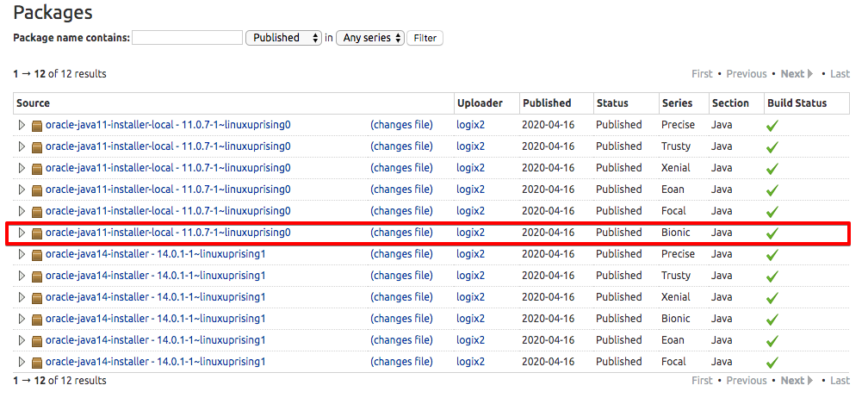The width and height of the screenshot is (868, 404).
Task: Click the top Next pagination link
Action: coord(792,74)
